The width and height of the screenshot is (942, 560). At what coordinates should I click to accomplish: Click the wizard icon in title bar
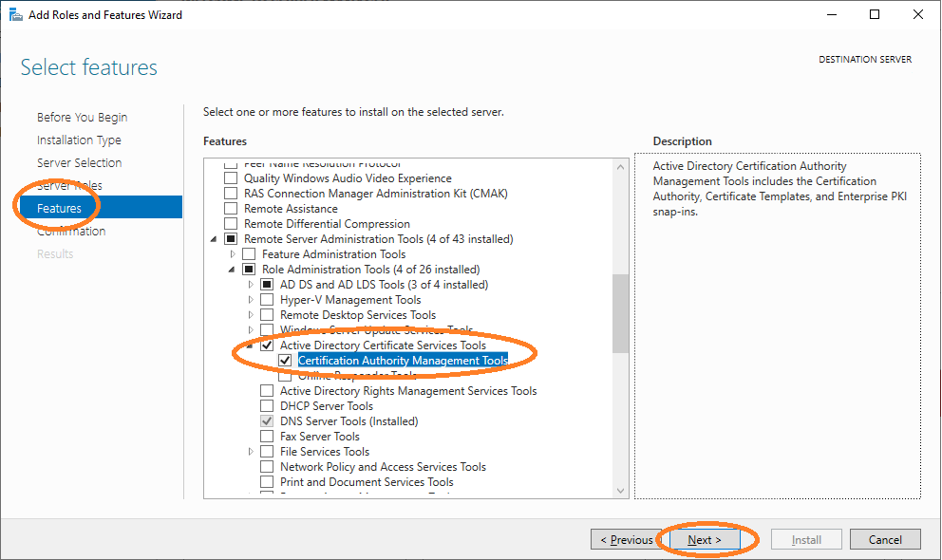point(15,14)
